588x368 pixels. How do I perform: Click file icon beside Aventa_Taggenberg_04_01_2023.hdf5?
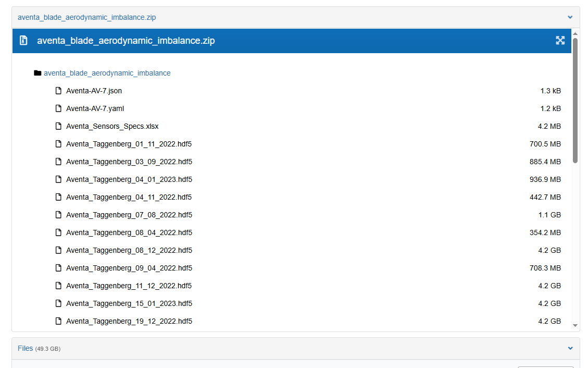58,179
